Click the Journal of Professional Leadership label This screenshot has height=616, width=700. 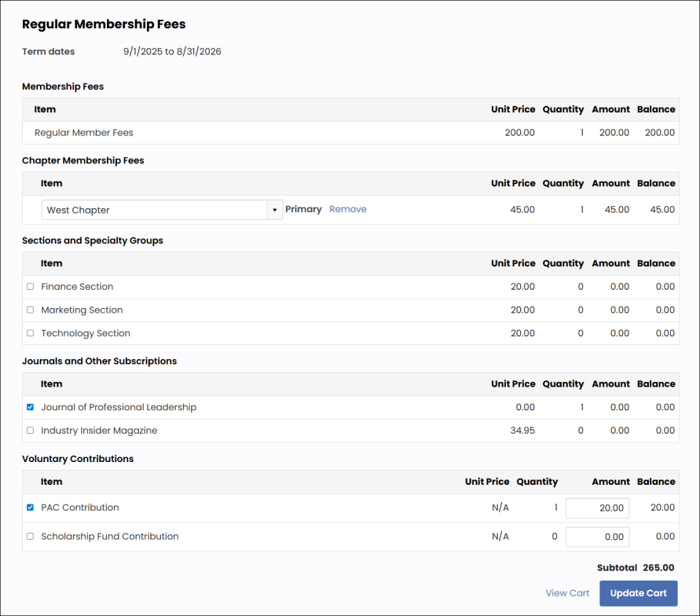point(119,407)
